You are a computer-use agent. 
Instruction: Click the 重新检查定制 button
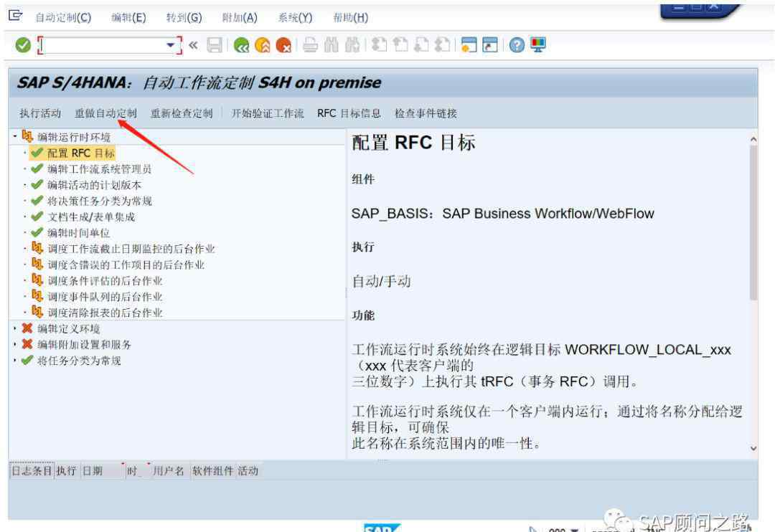pos(182,113)
